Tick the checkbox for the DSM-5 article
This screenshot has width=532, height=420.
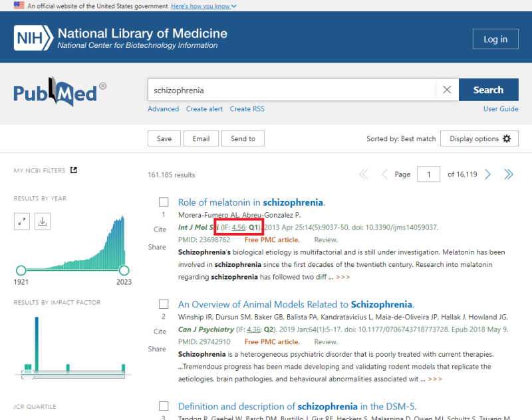point(163,405)
